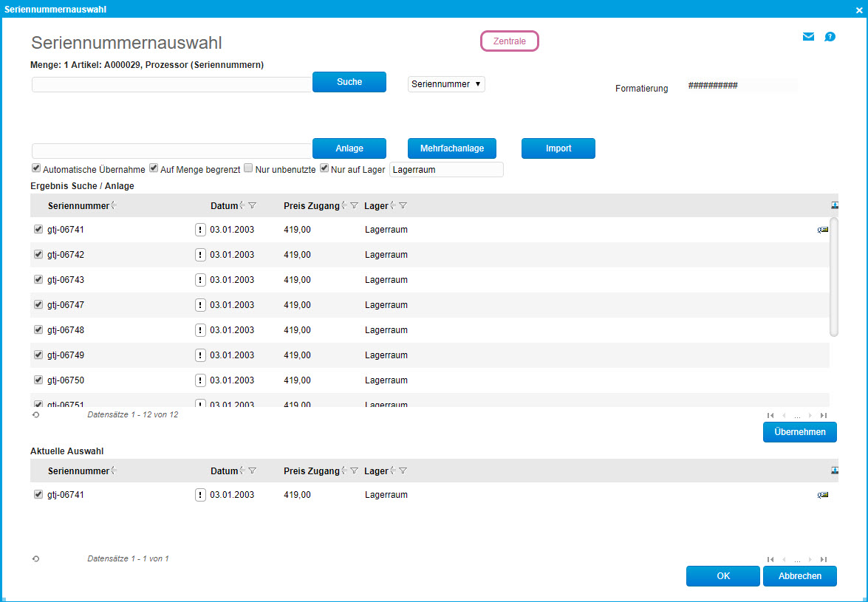This screenshot has height=602, width=868.
Task: Click the Anlage button
Action: [349, 148]
